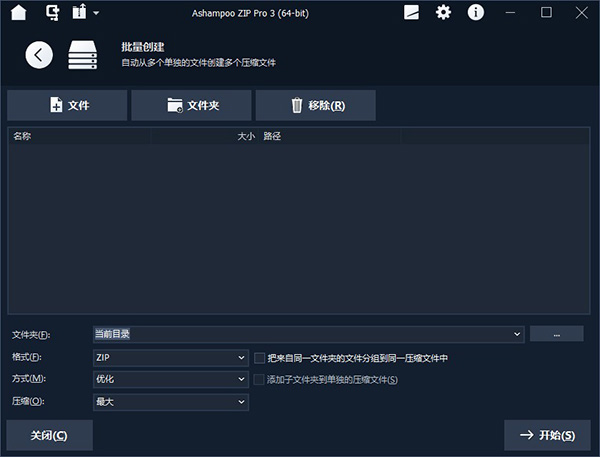This screenshot has width=600, height=457.
Task: Toggle 添加子文件夹到单独的压缩文件 checkbox
Action: (x=259, y=380)
